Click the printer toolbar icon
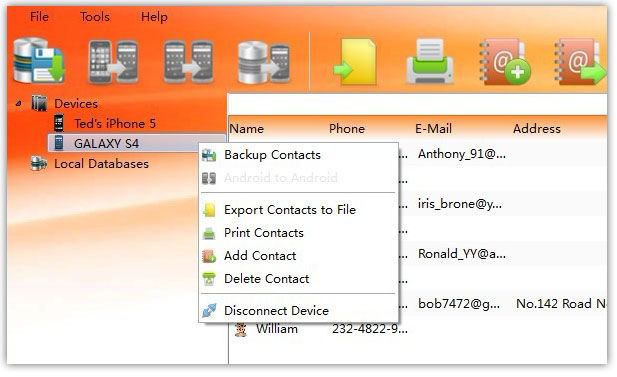The width and height of the screenshot is (617, 377). [x=430, y=61]
